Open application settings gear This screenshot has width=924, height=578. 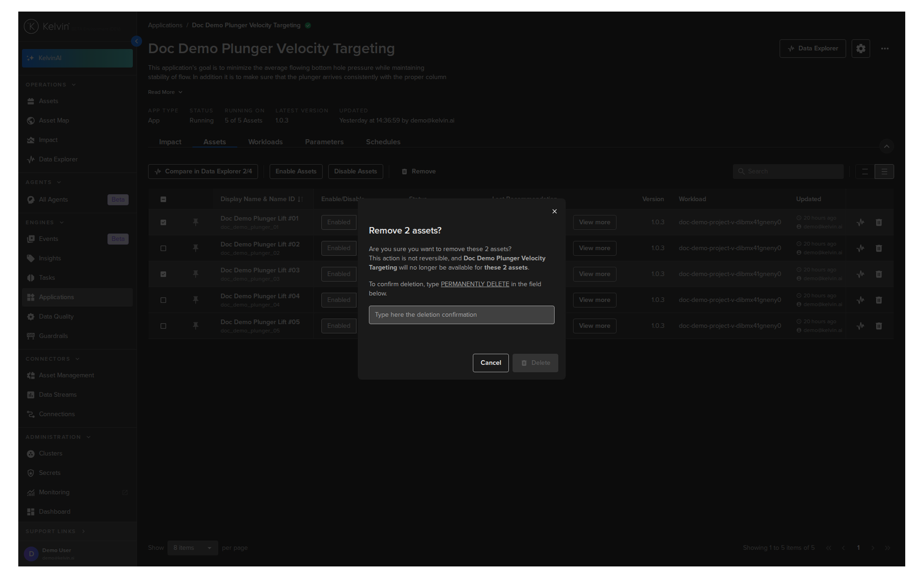pos(860,49)
